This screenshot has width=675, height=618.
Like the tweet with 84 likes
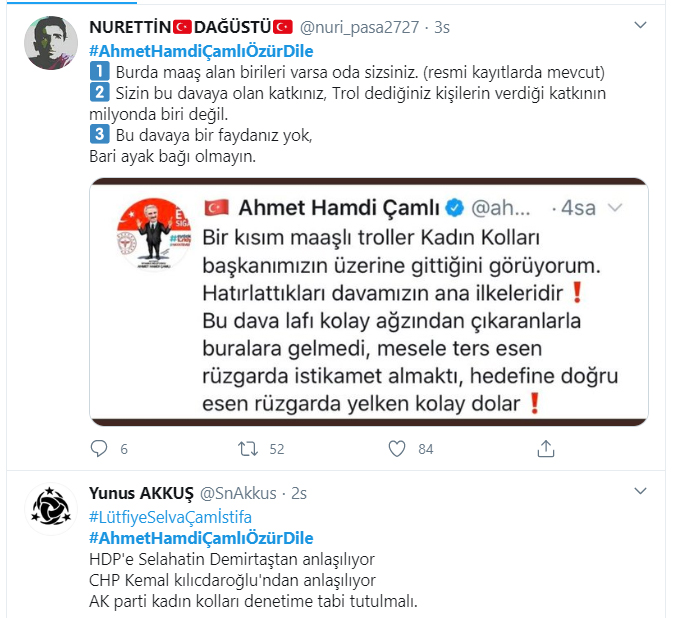[397, 449]
